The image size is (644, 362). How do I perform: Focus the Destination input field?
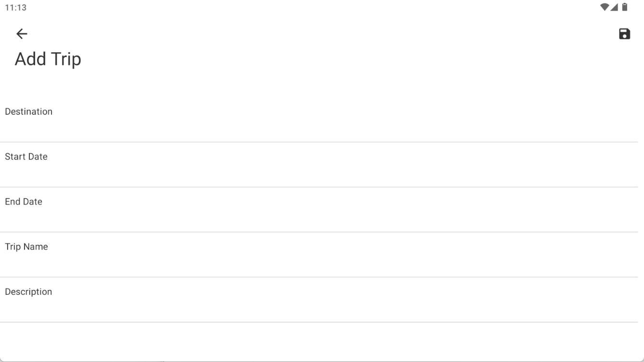(x=319, y=120)
